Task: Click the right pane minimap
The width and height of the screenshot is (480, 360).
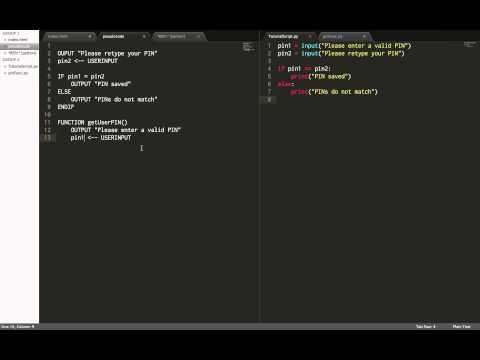Action: coord(470,44)
